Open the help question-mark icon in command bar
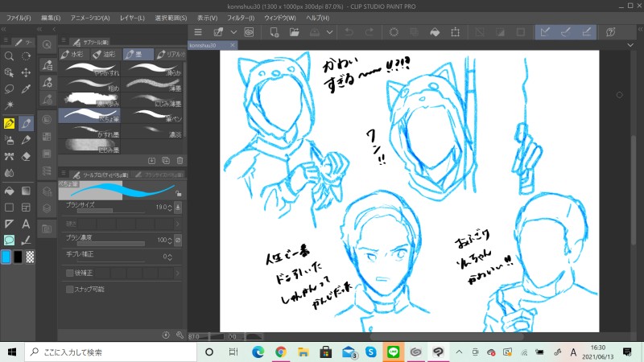 [x=611, y=32]
